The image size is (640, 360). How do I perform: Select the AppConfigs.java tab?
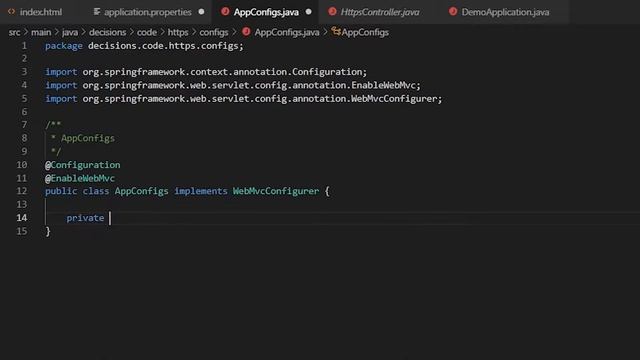pos(266,12)
